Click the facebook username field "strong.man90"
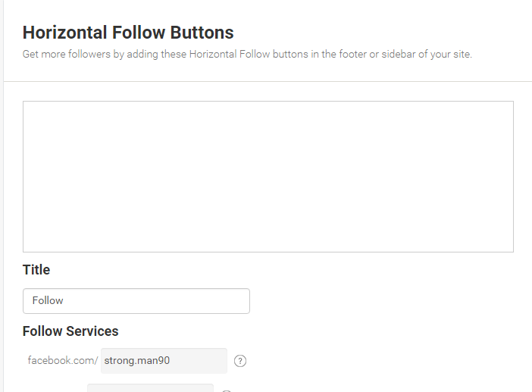The height and width of the screenshot is (392, 532). click(x=164, y=361)
